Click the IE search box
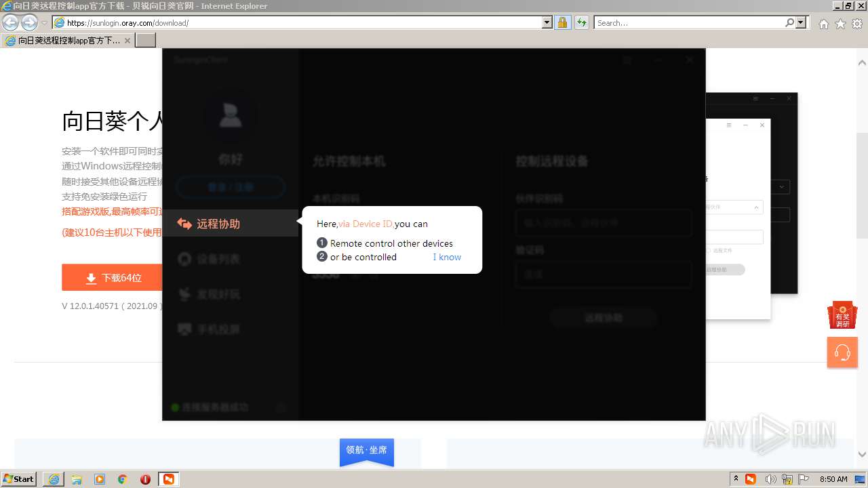Image resolution: width=868 pixels, height=488 pixels. 688,22
